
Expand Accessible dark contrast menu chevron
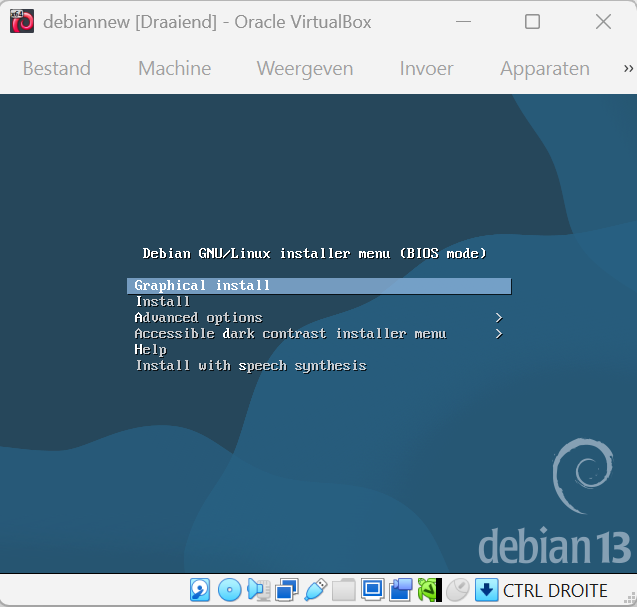click(x=499, y=334)
